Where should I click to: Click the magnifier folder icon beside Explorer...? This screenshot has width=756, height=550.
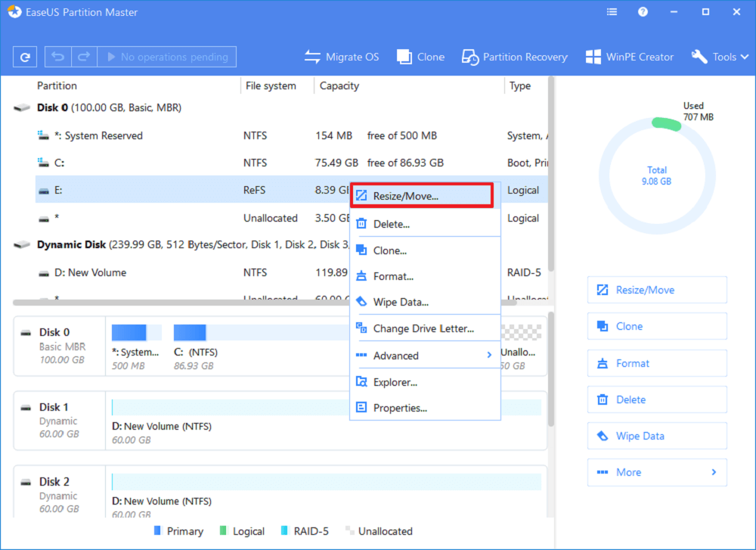361,382
